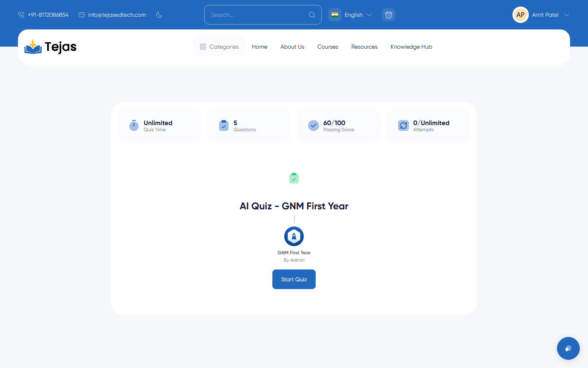The image size is (588, 368).
Task: Open the chat bubble widget
Action: point(568,348)
